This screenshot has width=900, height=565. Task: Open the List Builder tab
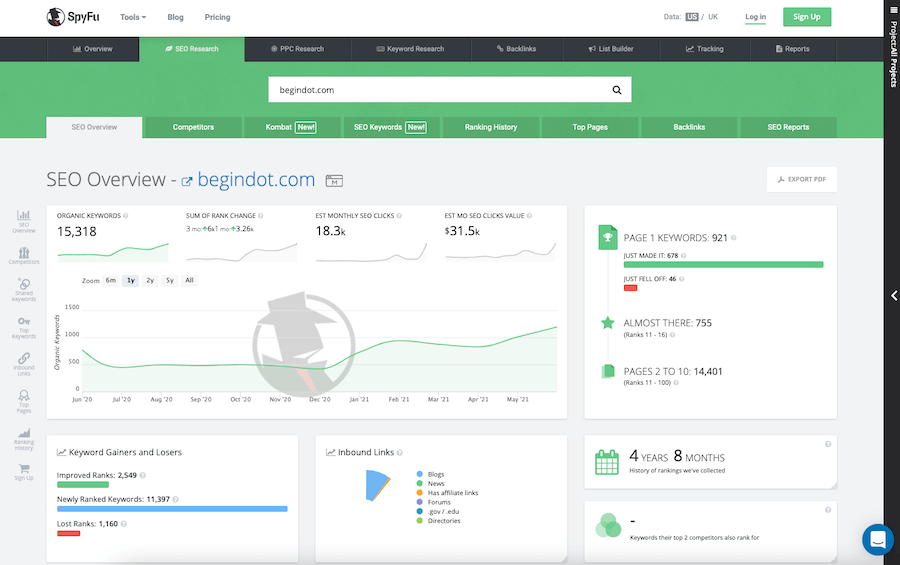click(611, 49)
